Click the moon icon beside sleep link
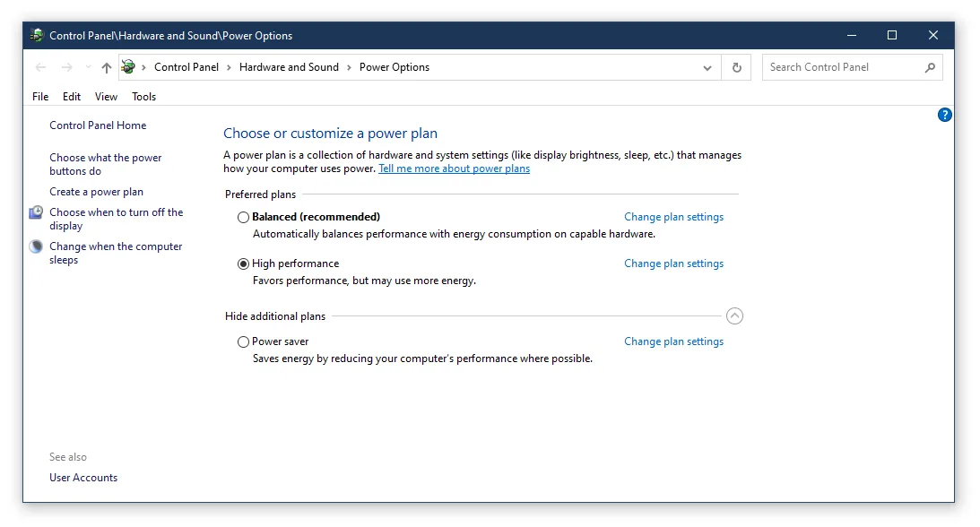The width and height of the screenshot is (980, 527). 36,246
